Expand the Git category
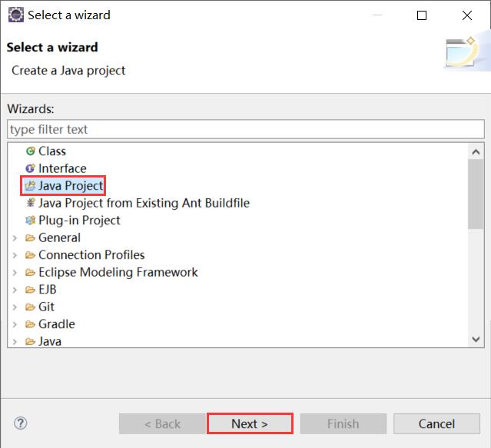 coord(15,307)
